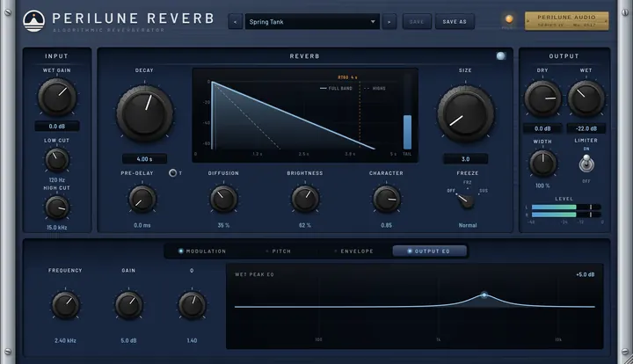The width and height of the screenshot is (633, 364).
Task: Click the Brightness knob
Action: [305, 199]
